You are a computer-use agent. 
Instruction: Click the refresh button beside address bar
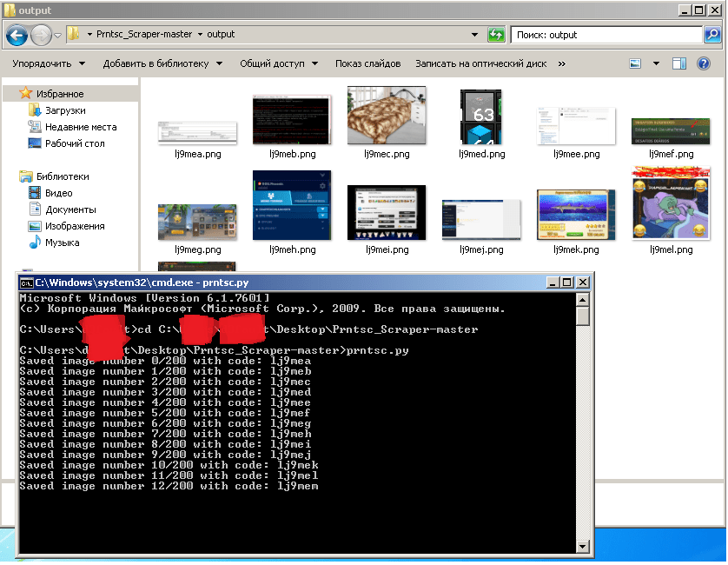[496, 35]
